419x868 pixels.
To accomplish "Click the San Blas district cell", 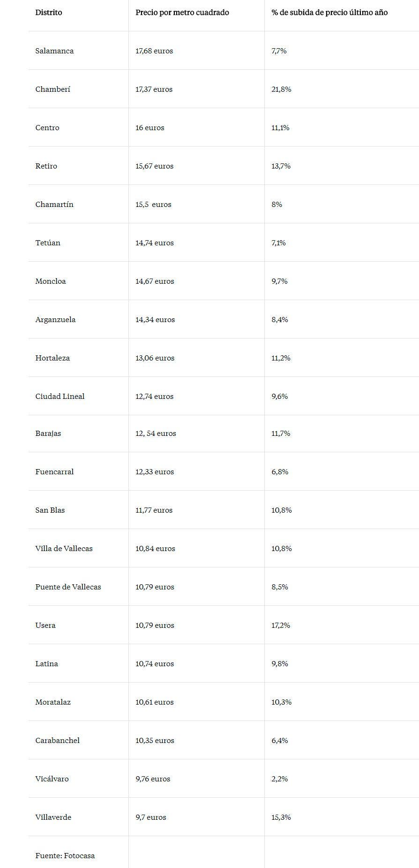I will click(x=50, y=510).
